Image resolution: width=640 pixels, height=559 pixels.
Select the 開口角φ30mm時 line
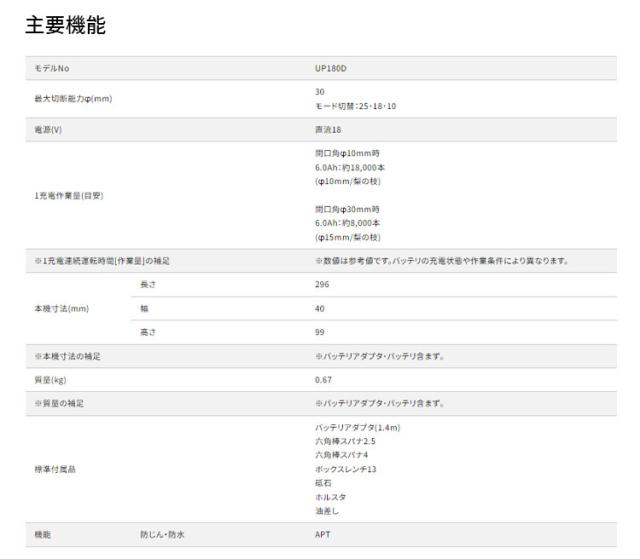click(x=347, y=209)
